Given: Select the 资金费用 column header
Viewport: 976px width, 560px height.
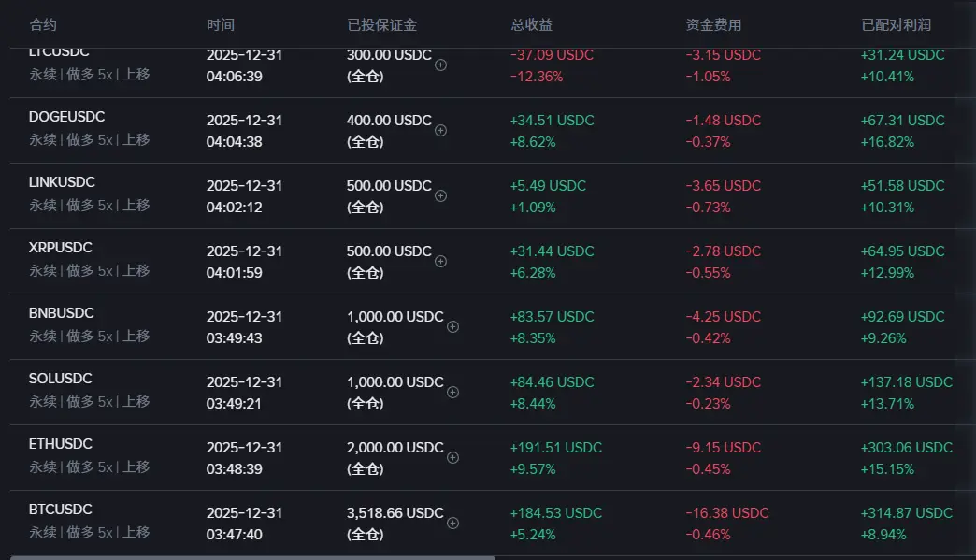Looking at the screenshot, I should tap(713, 25).
